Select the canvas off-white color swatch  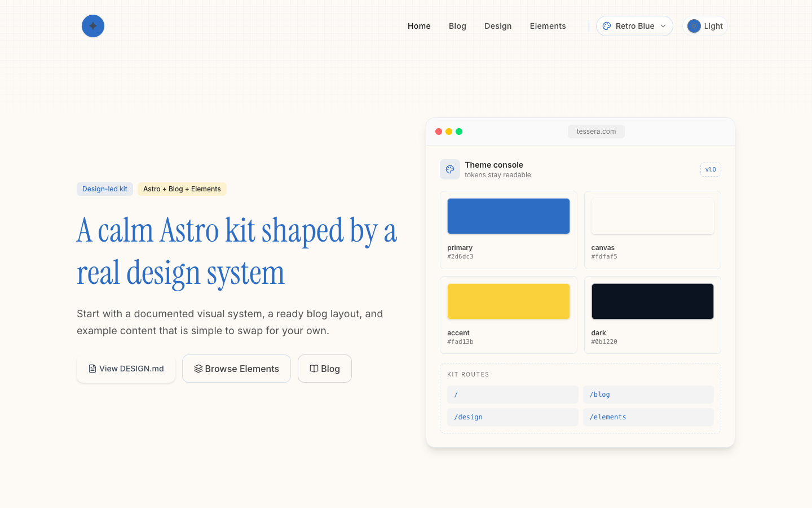coord(652,216)
